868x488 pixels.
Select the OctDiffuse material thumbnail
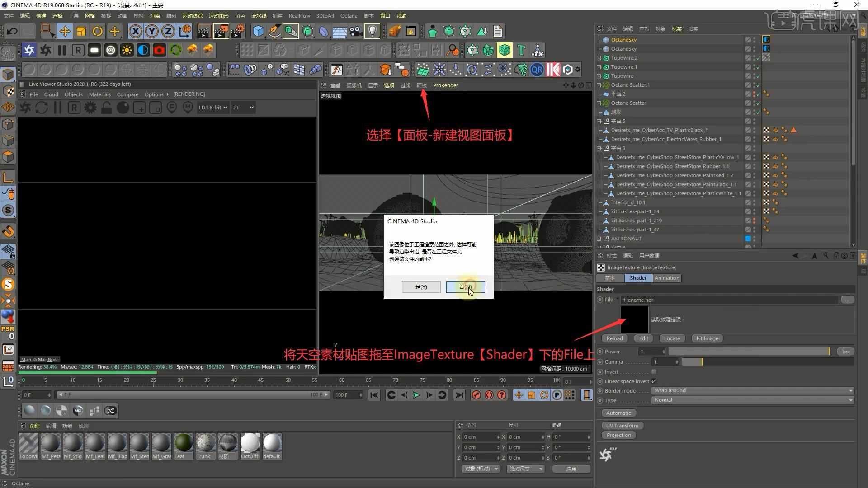[x=250, y=443]
